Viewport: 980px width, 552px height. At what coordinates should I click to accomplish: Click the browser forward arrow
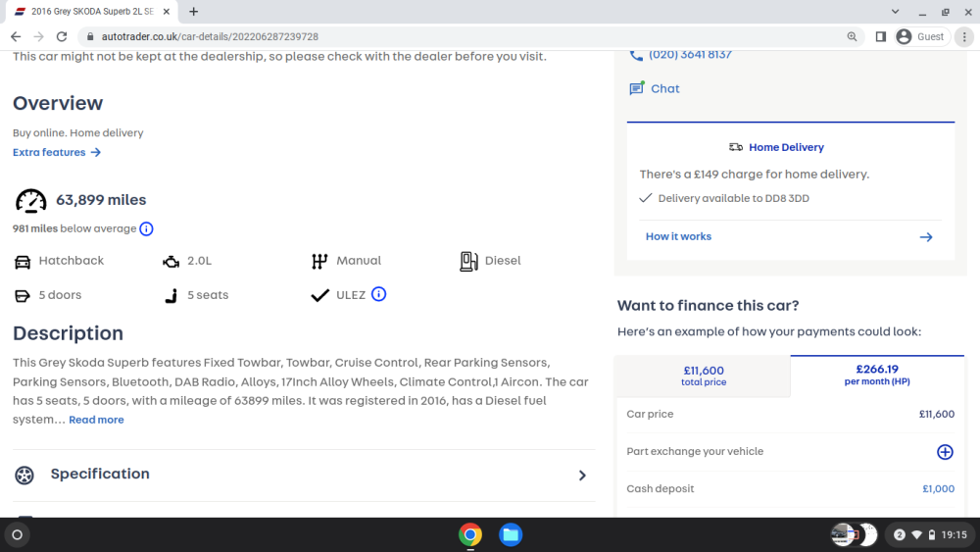coord(39,37)
